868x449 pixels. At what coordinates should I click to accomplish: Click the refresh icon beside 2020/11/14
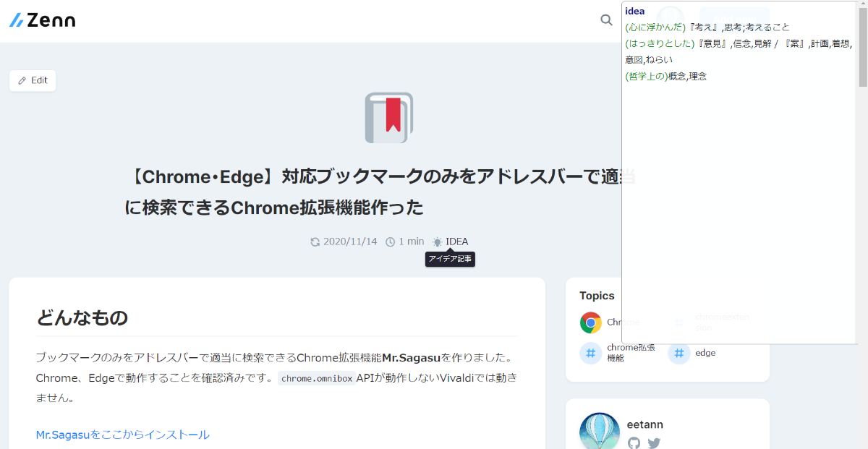tap(315, 242)
